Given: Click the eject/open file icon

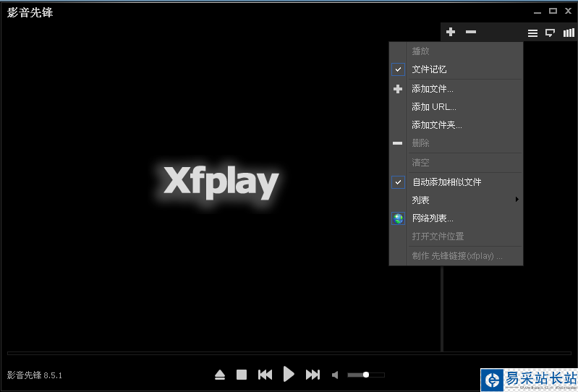Looking at the screenshot, I should pyautogui.click(x=220, y=375).
